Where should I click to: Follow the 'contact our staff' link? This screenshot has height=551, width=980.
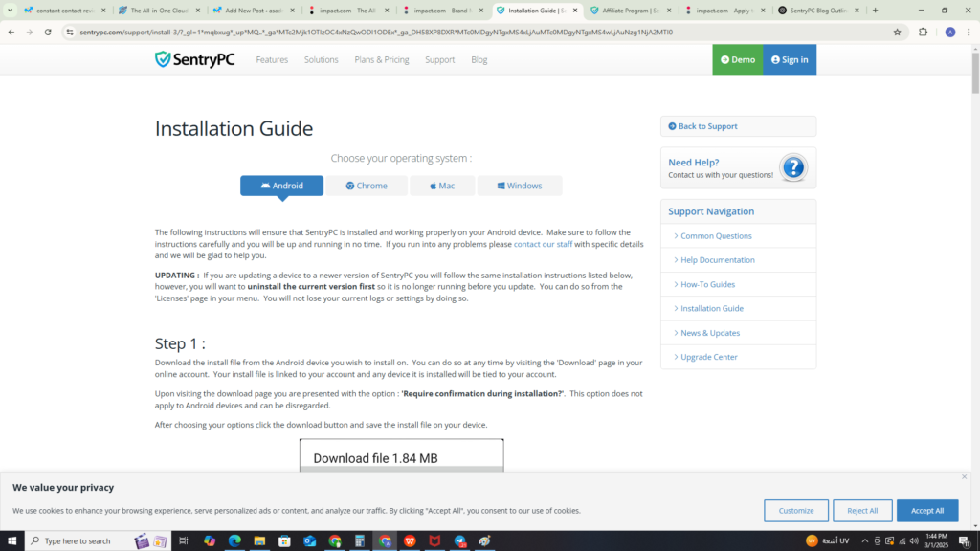[543, 244]
